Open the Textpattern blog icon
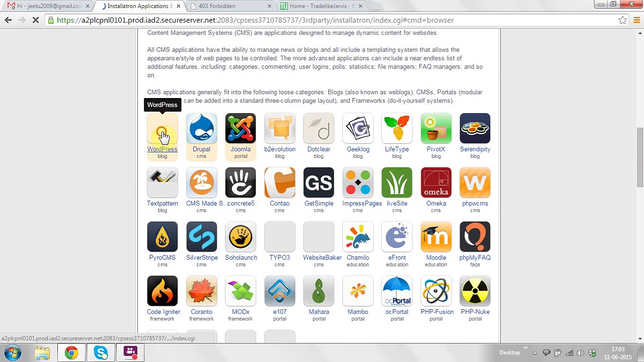 point(162,183)
